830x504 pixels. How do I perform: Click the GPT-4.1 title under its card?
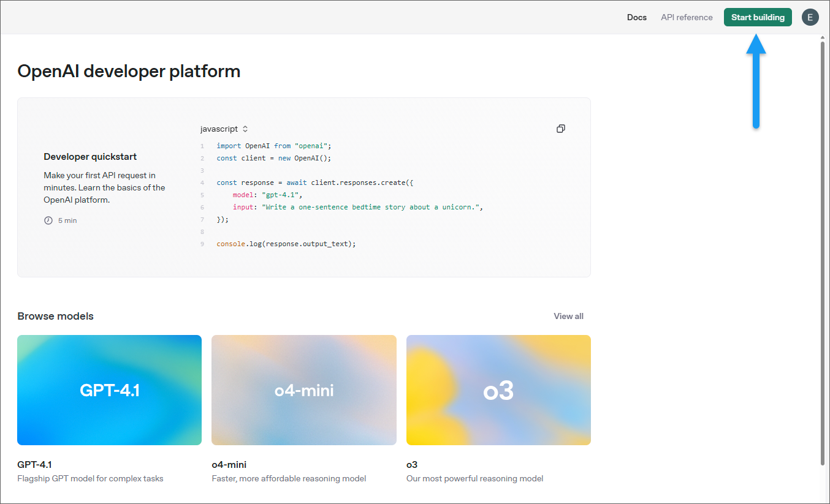34,465
